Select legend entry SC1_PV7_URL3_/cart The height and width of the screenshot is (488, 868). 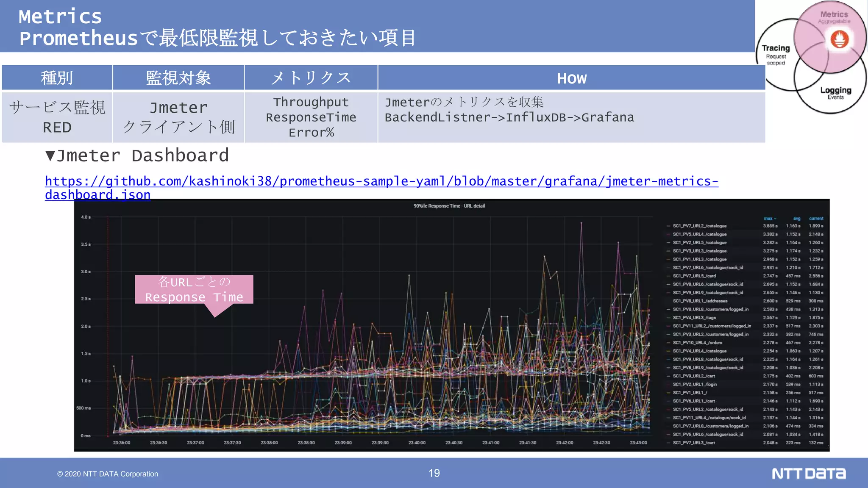694,443
